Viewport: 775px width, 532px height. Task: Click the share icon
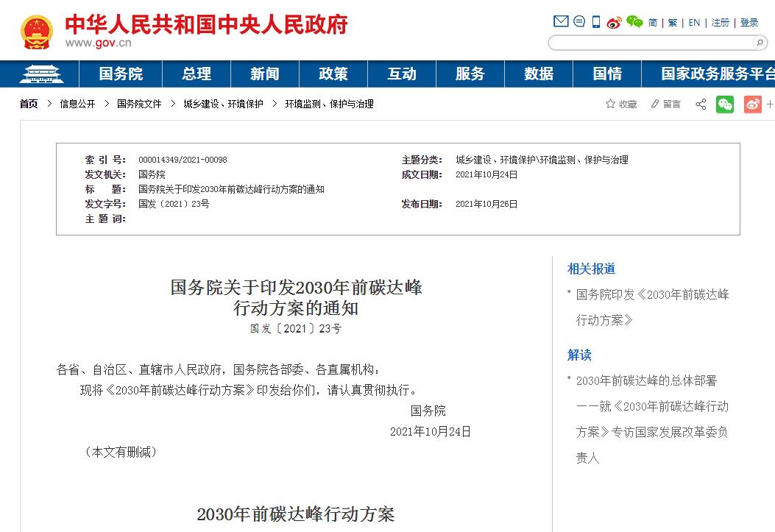(x=701, y=104)
